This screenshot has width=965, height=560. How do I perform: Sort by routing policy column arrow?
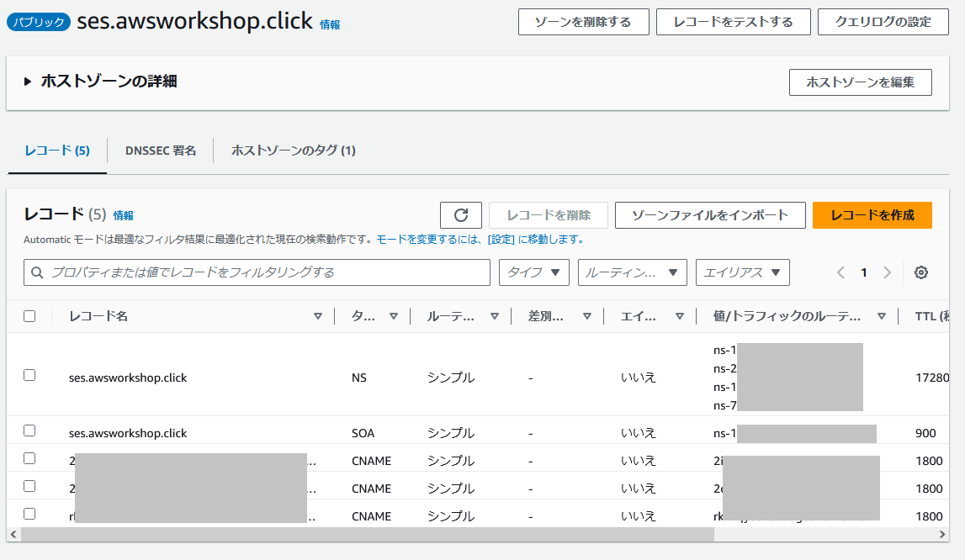[x=494, y=316]
